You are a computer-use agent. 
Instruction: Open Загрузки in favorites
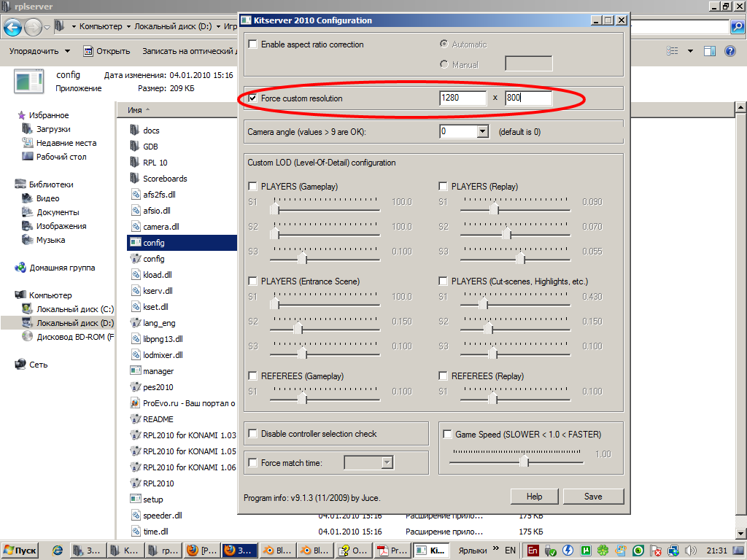pos(46,129)
